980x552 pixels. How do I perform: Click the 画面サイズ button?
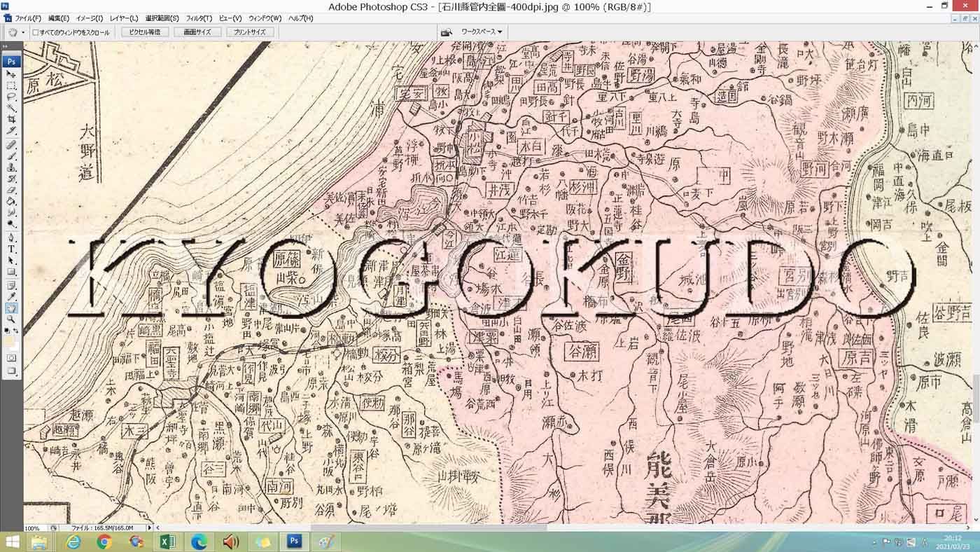[197, 32]
